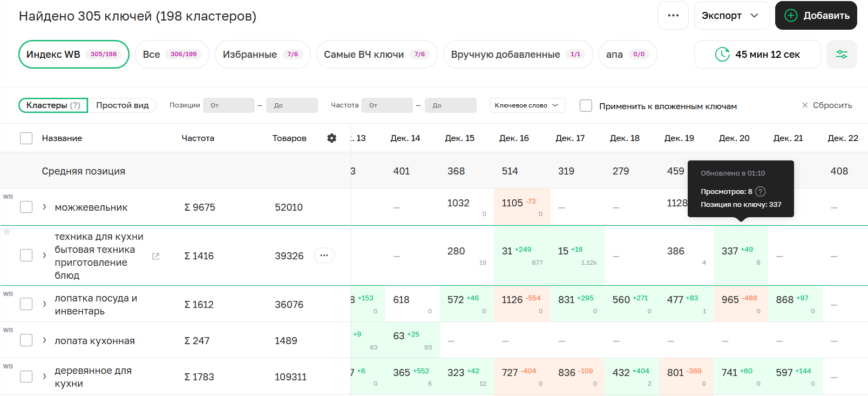868x396 pixels.
Task: Expand the лопата кухонная cluster
Action: pyautogui.click(x=44, y=340)
